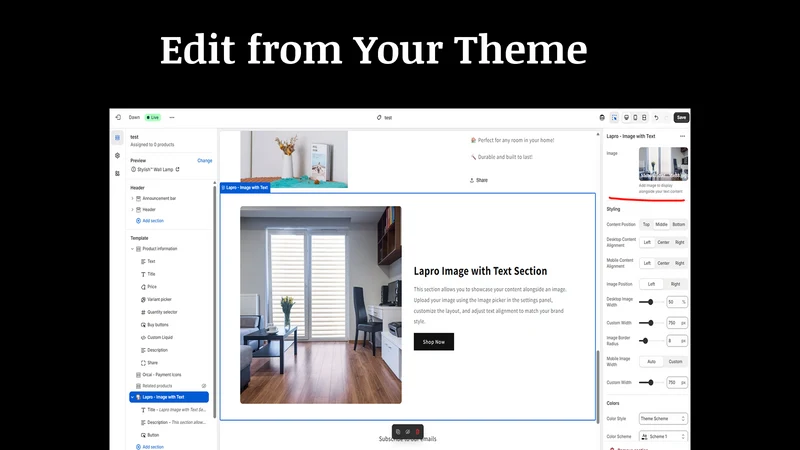800x450 pixels.
Task: Set Content Position to Top
Action: 646,224
